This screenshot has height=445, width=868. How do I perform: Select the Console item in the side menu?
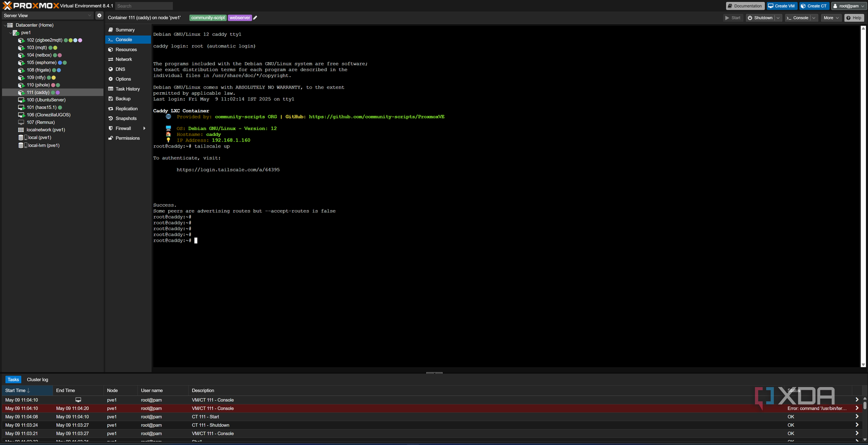[128, 39]
